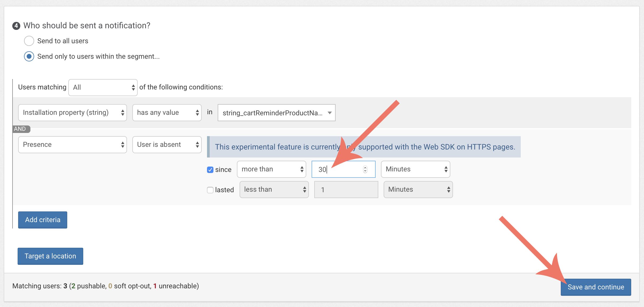Open the 'User is absent' dropdown
Screen dimensions: 644x307
[x=167, y=145]
